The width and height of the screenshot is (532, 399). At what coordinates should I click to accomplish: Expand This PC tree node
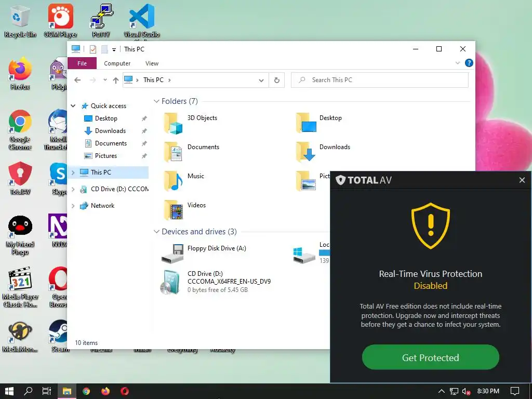click(73, 172)
